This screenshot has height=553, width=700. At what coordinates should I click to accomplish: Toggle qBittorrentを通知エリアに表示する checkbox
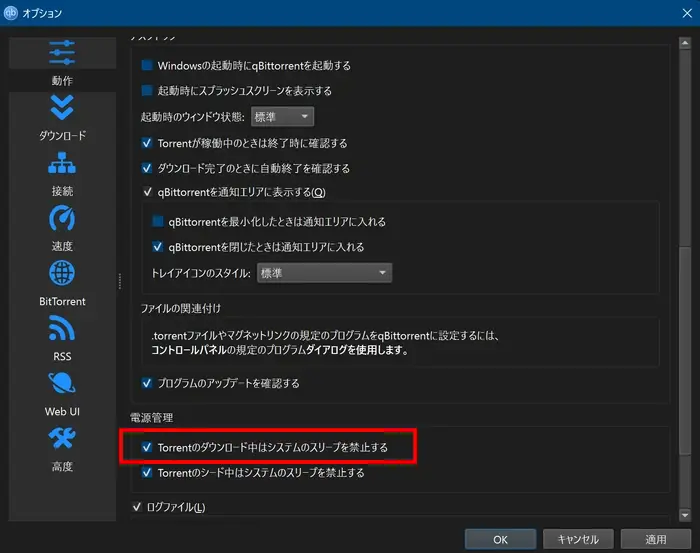pyautogui.click(x=147, y=192)
